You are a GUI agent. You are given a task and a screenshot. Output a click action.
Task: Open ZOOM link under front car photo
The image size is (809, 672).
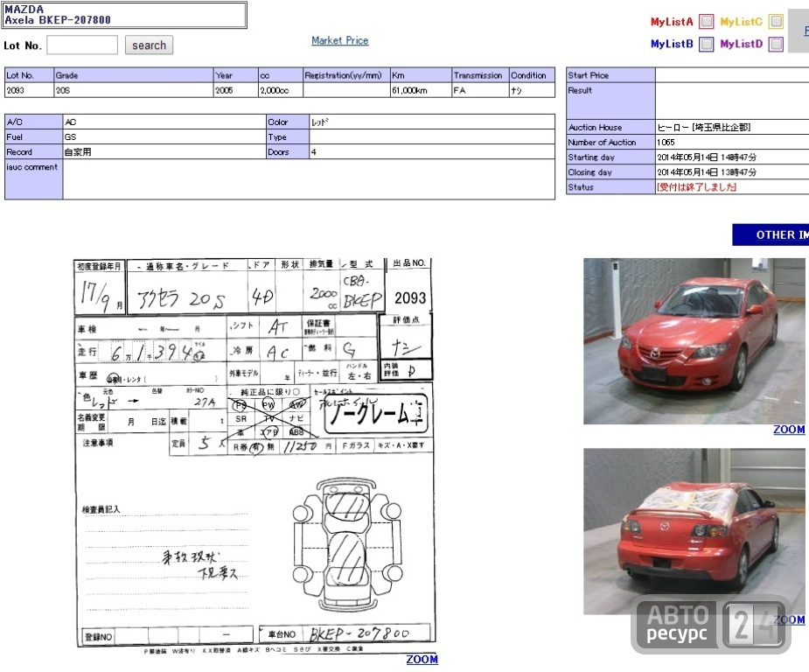(x=789, y=430)
